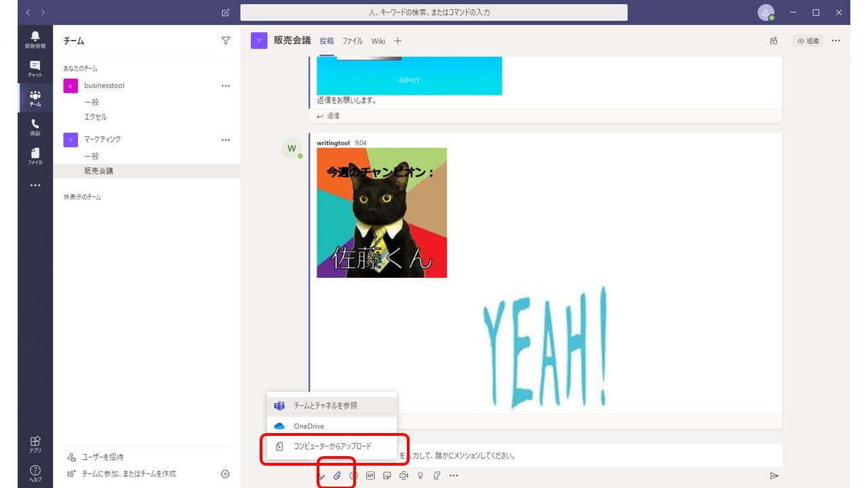Open the 通話 calls icon

point(35,127)
